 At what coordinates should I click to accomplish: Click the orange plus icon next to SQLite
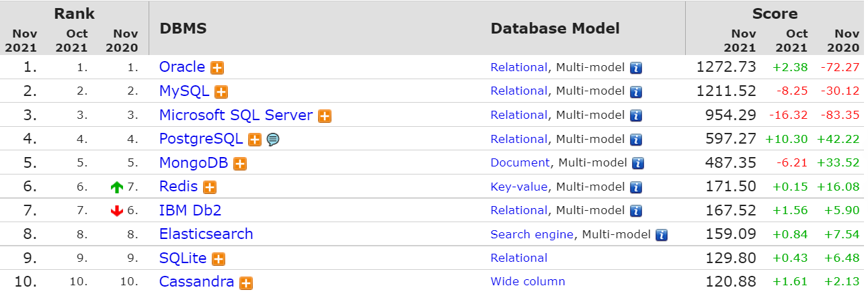[219, 259]
